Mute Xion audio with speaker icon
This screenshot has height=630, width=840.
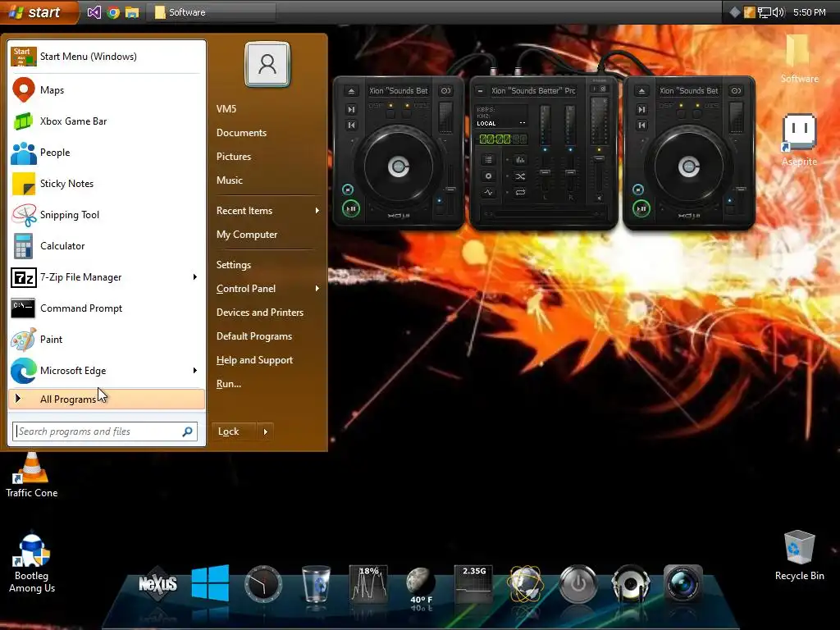(599, 198)
